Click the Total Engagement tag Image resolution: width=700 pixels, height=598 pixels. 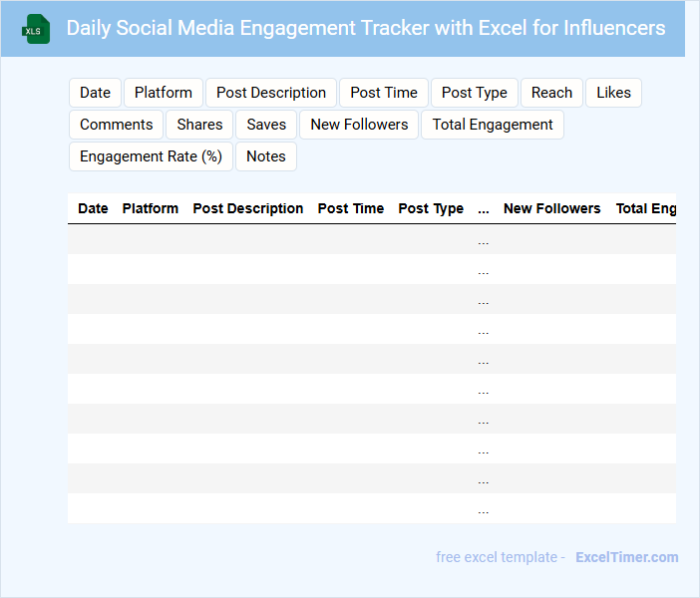tap(493, 125)
